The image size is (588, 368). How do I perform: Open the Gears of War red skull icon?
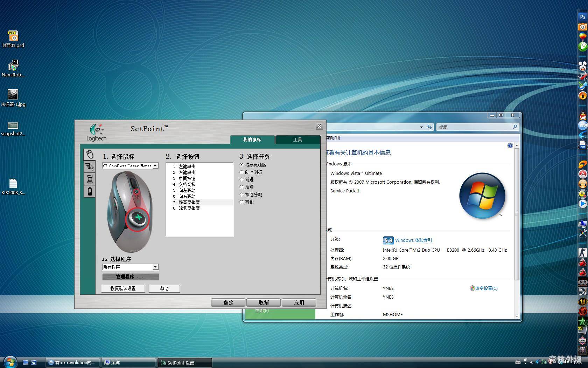[582, 311]
